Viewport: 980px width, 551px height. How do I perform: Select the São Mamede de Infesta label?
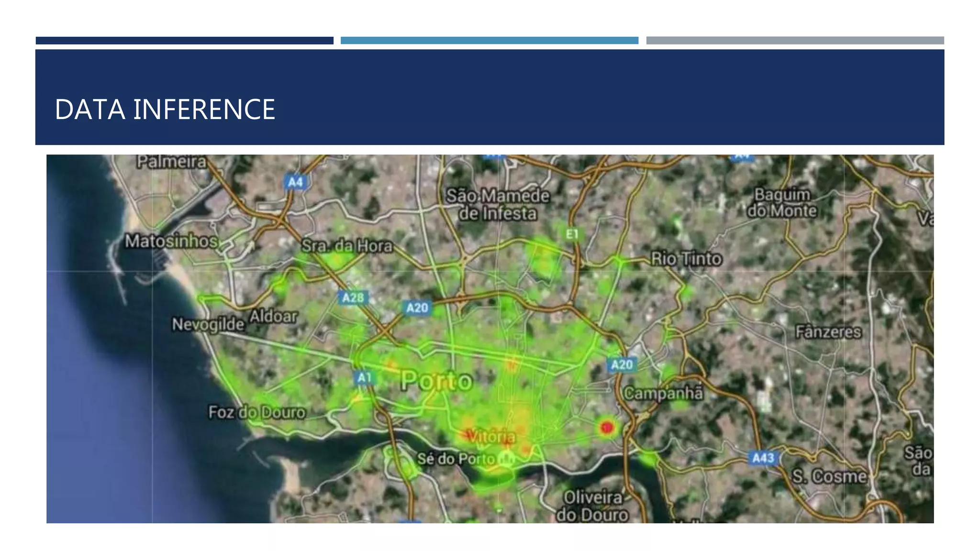(x=498, y=204)
